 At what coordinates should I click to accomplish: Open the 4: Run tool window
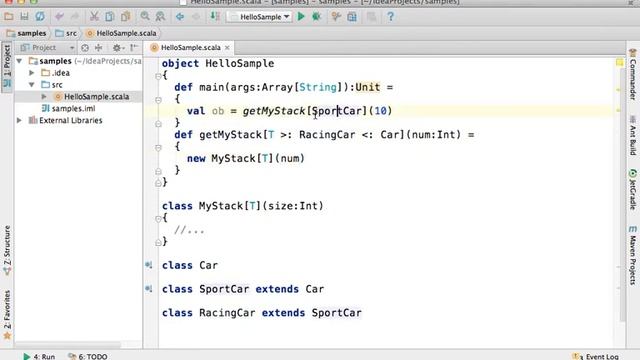pyautogui.click(x=39, y=356)
